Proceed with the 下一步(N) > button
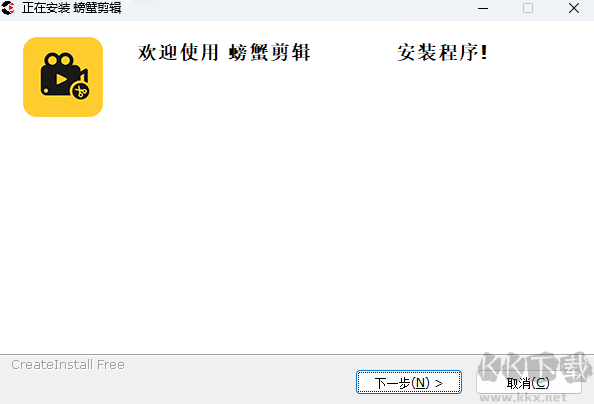Screen dimensions: 594x404 (x=409, y=382)
